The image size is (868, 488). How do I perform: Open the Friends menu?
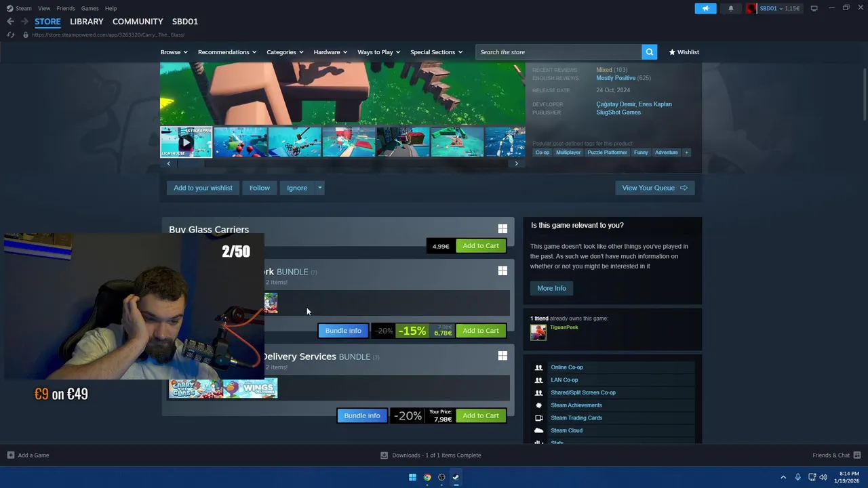66,8
